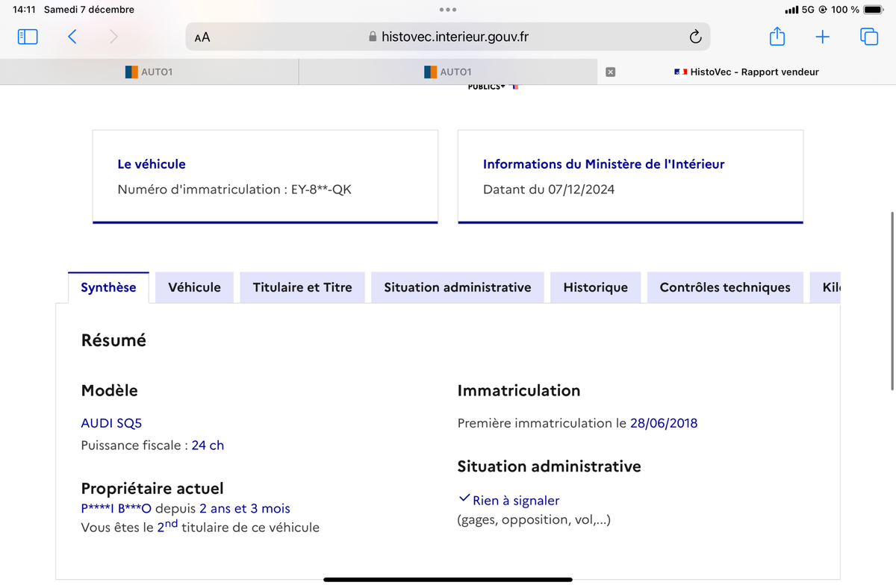Tap the three-dot multitasking menu
Screen dimensions: 896x588
(448, 10)
